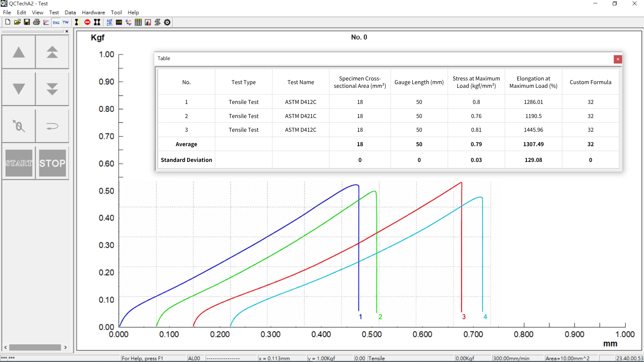The image size is (644, 362).
Task: Click the STOP test button
Action: pos(52,163)
